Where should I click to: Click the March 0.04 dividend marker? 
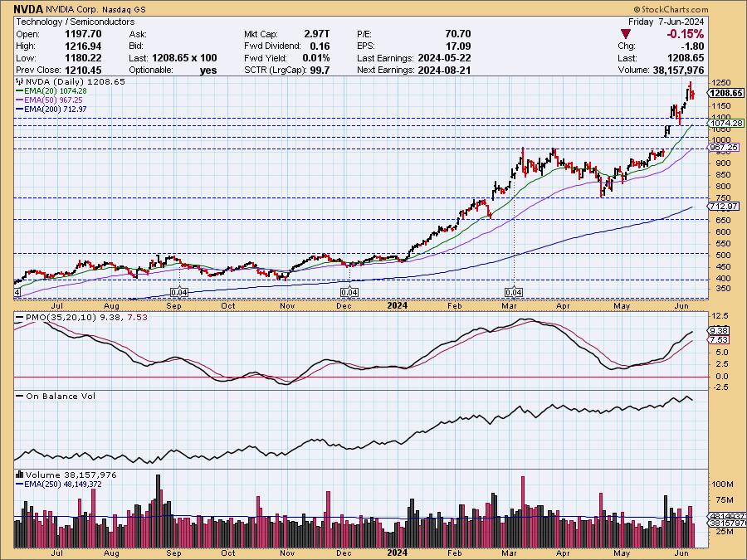[x=514, y=293]
